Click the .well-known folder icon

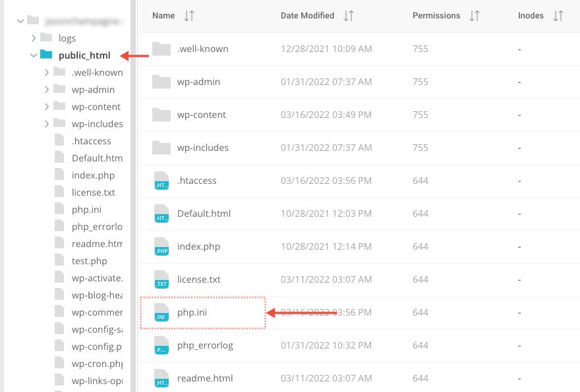161,49
